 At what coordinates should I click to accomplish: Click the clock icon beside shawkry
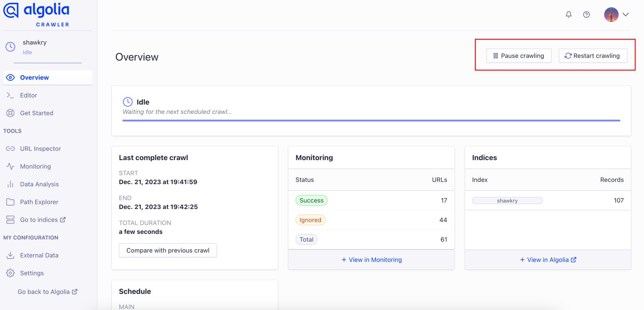[x=10, y=47]
